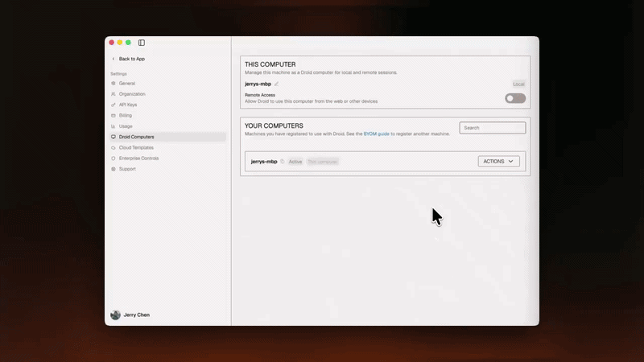Close the window with red button
644x362 pixels.
111,43
